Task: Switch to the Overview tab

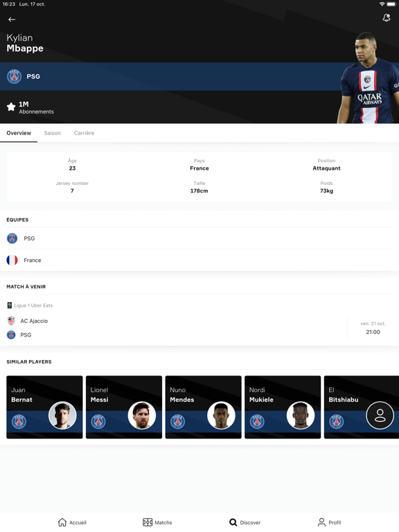Action: (x=19, y=133)
